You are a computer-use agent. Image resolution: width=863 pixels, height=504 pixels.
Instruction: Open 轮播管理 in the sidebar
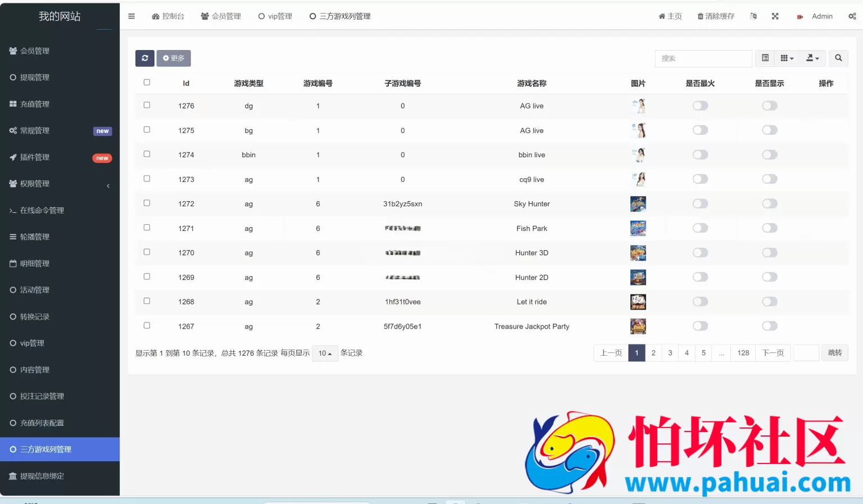(x=60, y=237)
